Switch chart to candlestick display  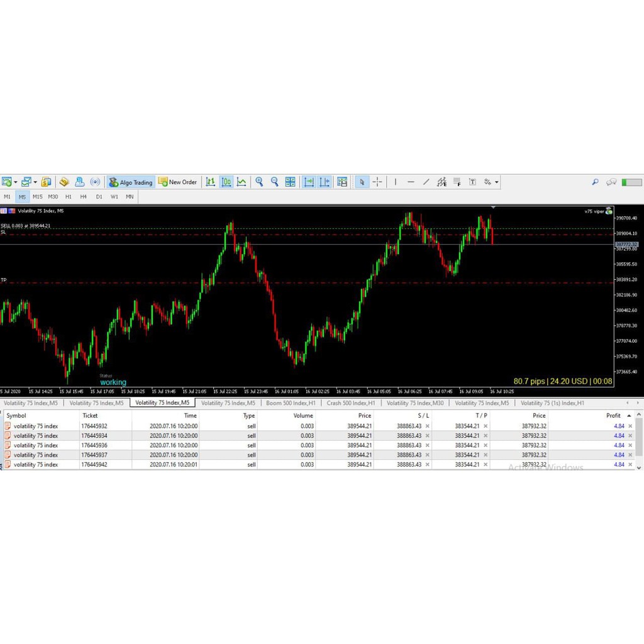(x=226, y=182)
